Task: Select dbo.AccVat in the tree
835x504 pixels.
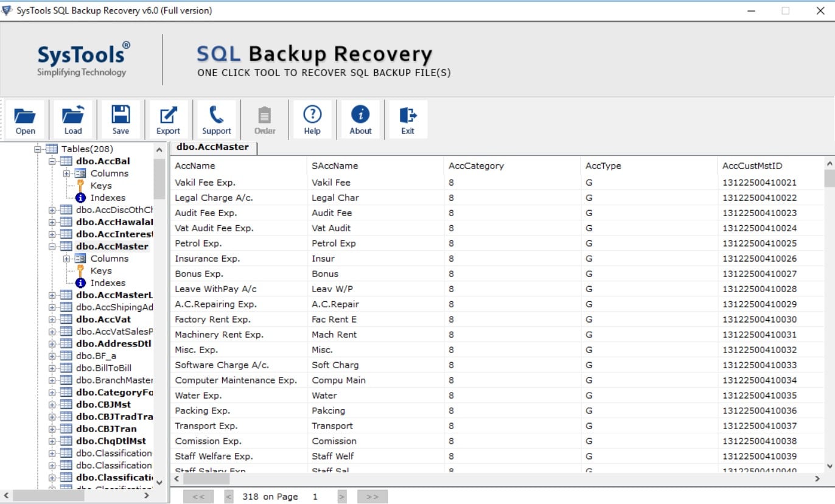Action: (103, 320)
